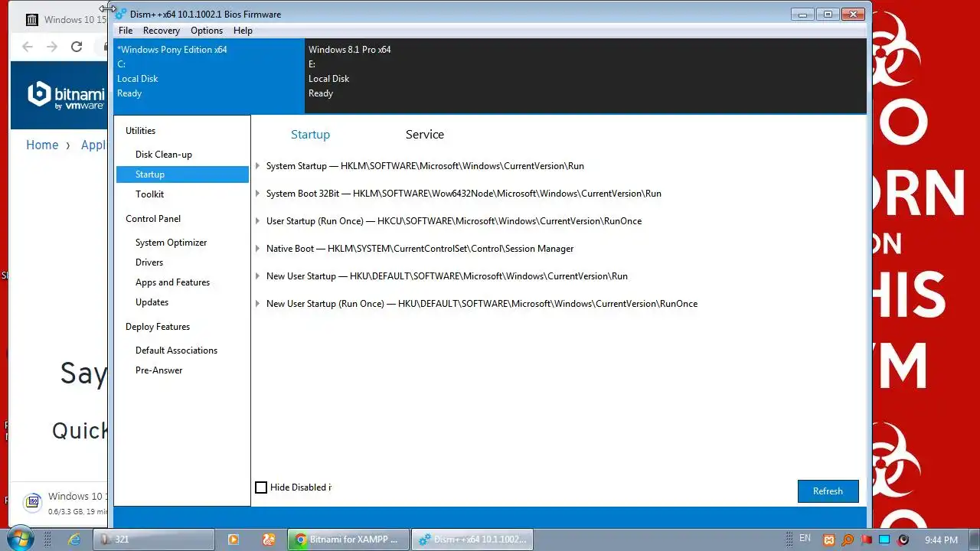Viewport: 980px width, 551px height.
Task: Expand the System Startup arrow
Action: point(258,166)
